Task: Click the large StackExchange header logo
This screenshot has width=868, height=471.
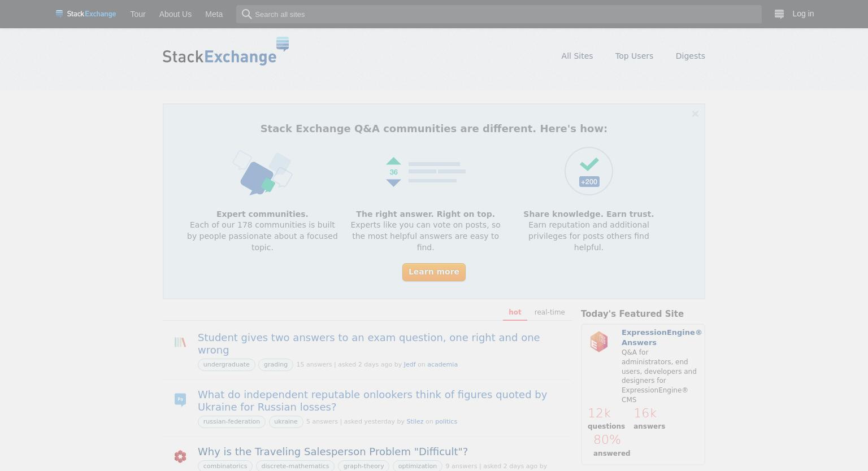Action: (226, 51)
